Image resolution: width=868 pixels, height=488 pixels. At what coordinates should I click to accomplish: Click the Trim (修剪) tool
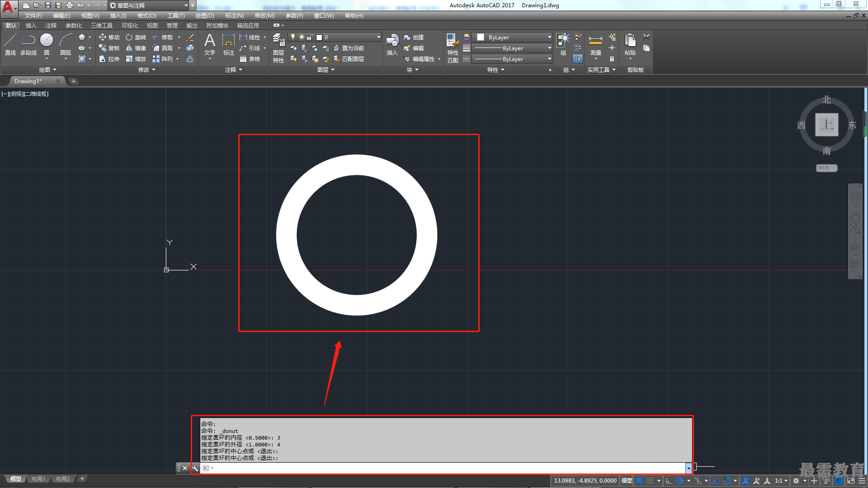[163, 38]
